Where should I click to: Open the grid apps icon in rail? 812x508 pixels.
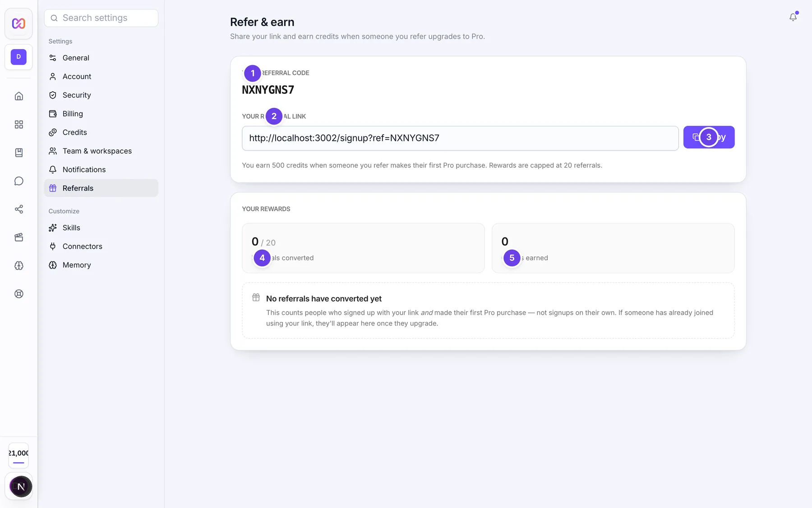pyautogui.click(x=18, y=124)
